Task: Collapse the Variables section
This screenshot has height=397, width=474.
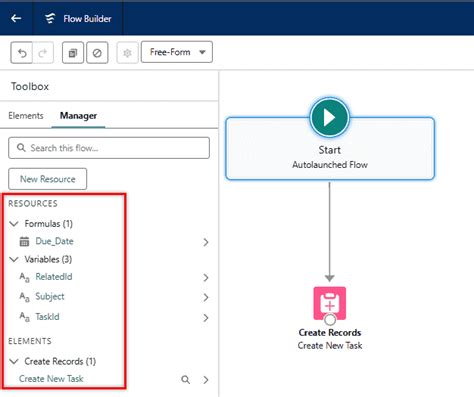Action: [14, 259]
